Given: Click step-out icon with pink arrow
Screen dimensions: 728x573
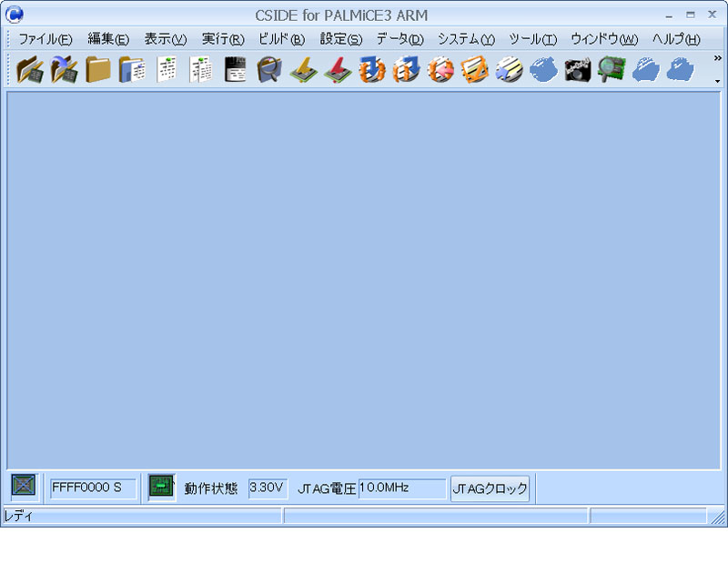Looking at the screenshot, I should tap(440, 70).
